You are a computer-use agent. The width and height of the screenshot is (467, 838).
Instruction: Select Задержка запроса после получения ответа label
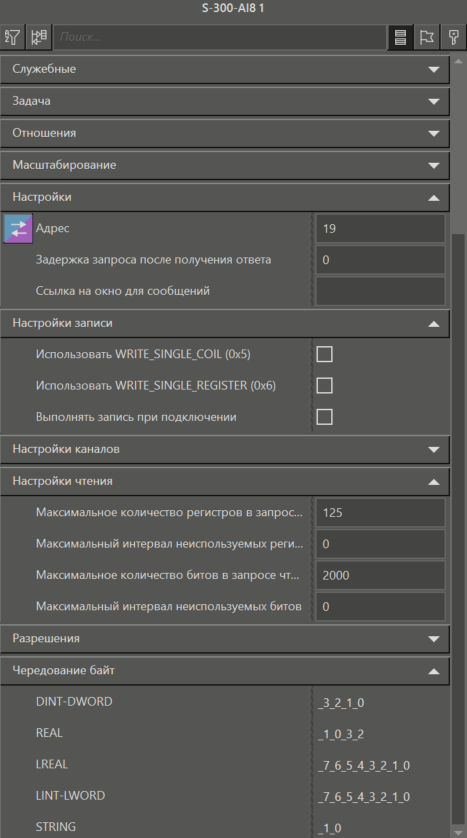click(x=153, y=260)
